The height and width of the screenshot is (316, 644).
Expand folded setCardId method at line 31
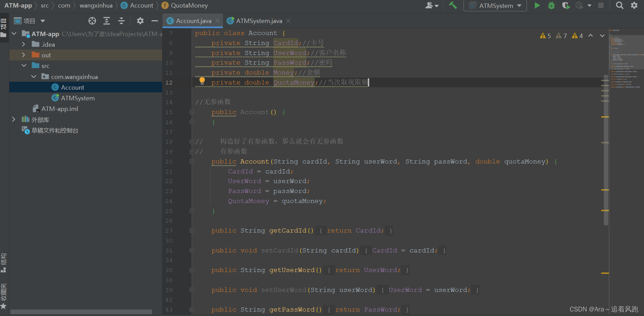click(192, 250)
